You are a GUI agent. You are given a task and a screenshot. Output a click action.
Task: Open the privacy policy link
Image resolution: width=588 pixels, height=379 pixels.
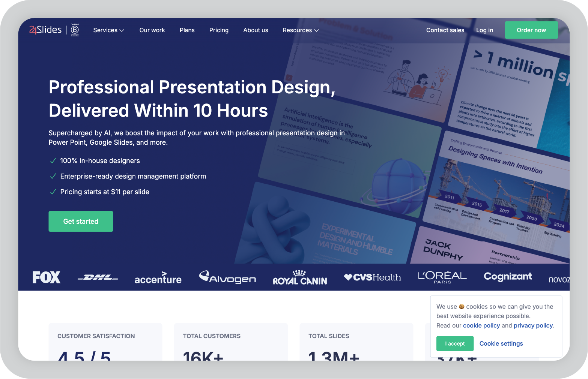pyautogui.click(x=533, y=325)
